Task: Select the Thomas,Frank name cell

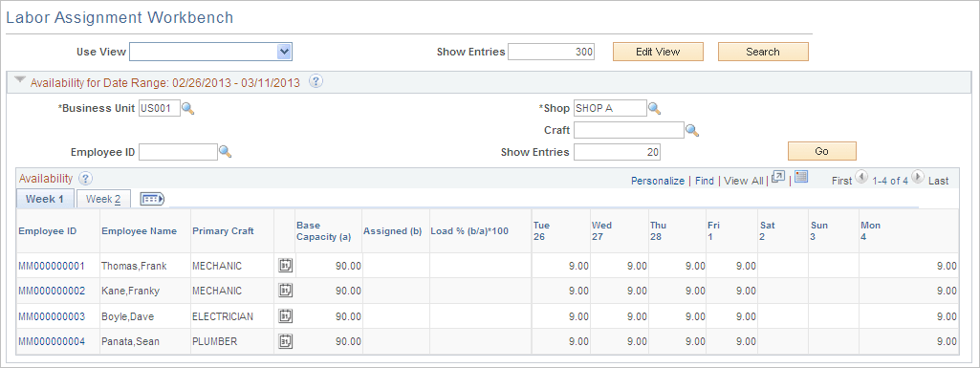Action: point(145,266)
